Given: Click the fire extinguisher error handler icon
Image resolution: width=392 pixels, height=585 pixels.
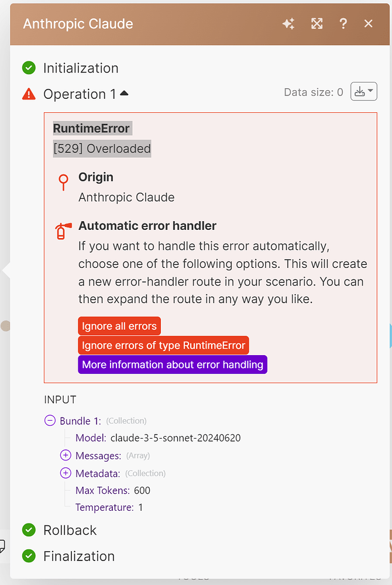Looking at the screenshot, I should coord(63,230).
